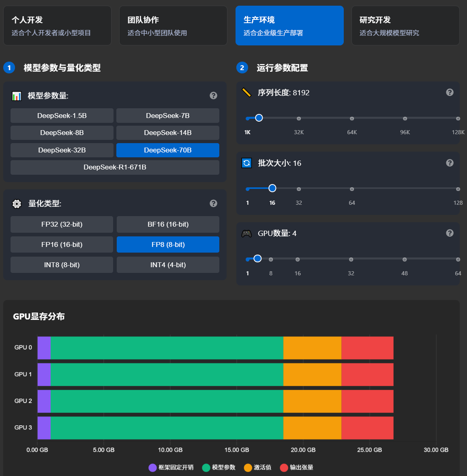Select the 研究开发 preset card

405,26
